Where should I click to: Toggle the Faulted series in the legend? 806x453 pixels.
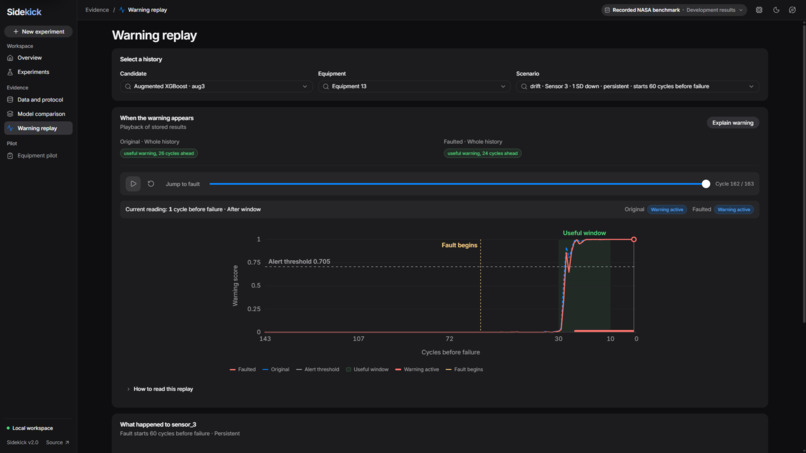coord(243,370)
